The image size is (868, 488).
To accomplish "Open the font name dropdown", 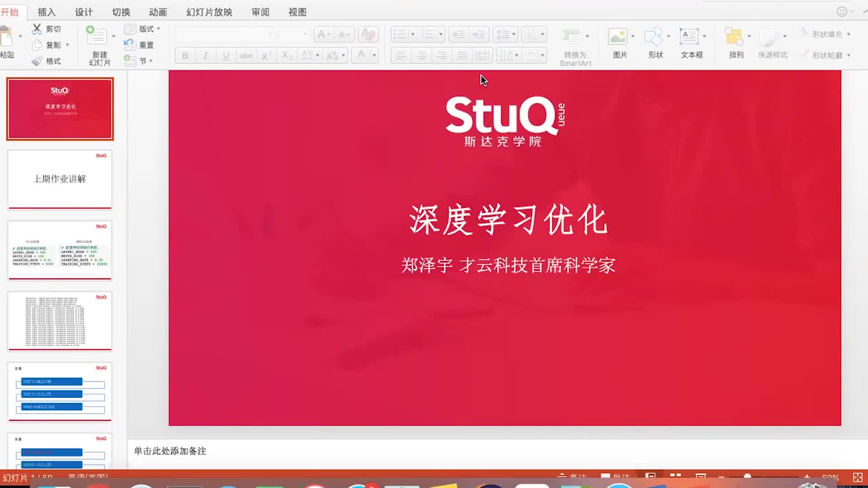I will [x=270, y=34].
